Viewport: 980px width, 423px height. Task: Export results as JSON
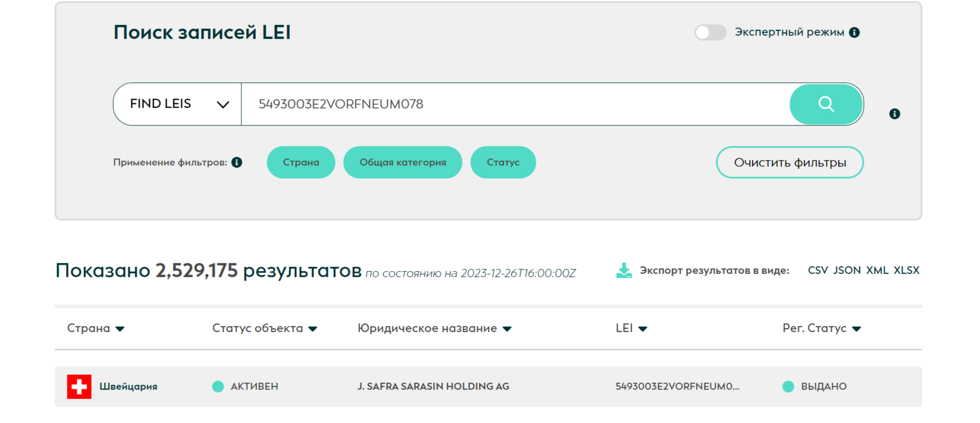[x=847, y=270]
